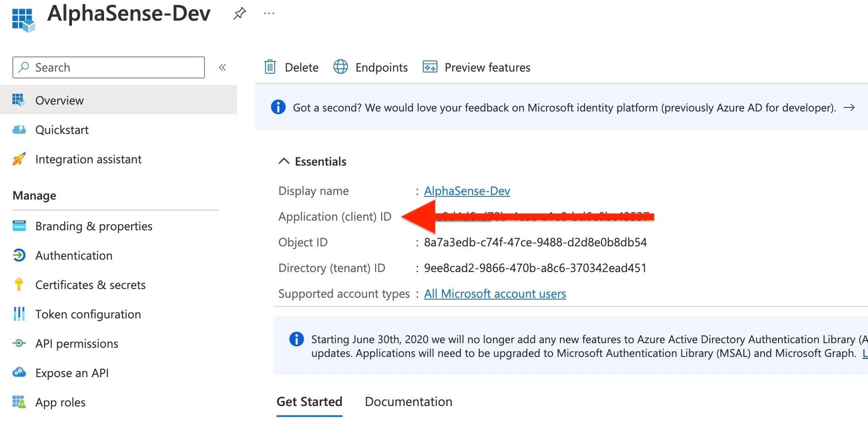Open the Quickstart cloud icon
The image size is (868, 423).
click(19, 130)
